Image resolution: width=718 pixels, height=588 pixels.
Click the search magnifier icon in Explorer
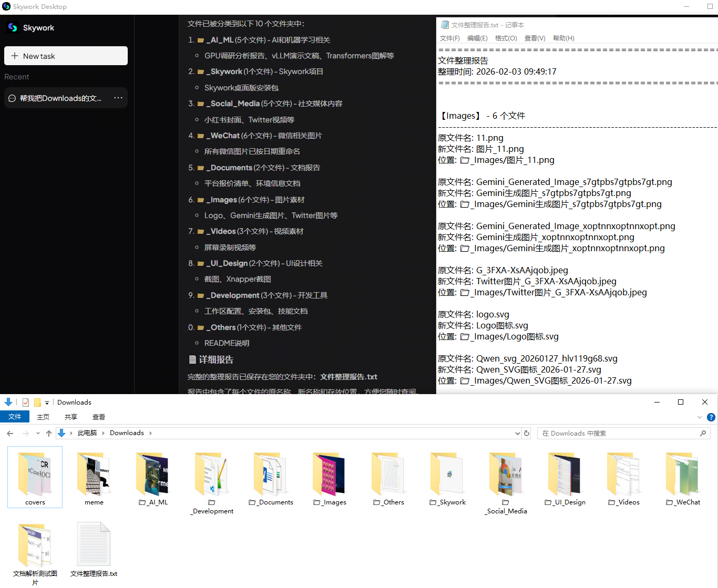[703, 434]
